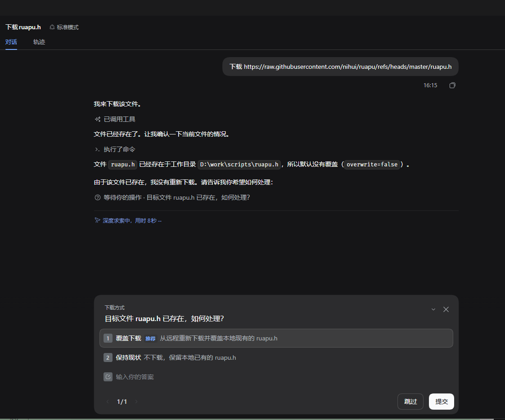The width and height of the screenshot is (505, 420).
Task: Click the D:\work\scripts\ruapu.h path code
Action: click(239, 165)
